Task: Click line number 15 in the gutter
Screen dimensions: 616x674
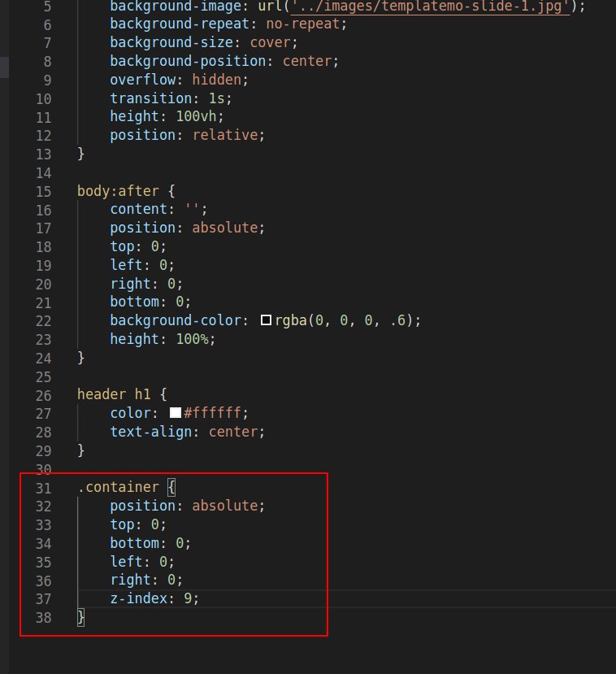Action: 44,191
